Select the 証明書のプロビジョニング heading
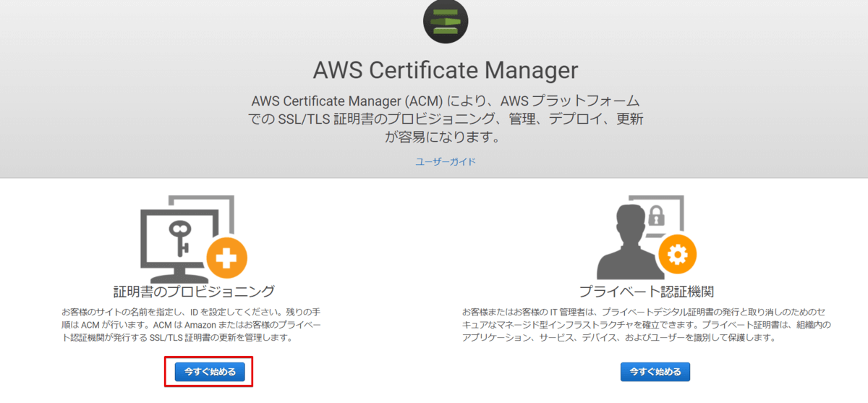This screenshot has width=868, height=403. pos(195,292)
